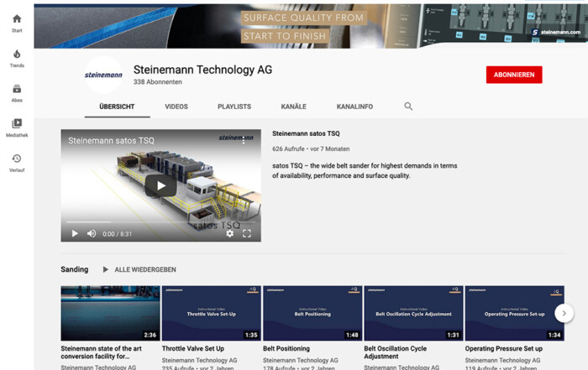This screenshot has height=370, width=588.
Task: Click steinemann.com link in banner
Action: [556, 32]
